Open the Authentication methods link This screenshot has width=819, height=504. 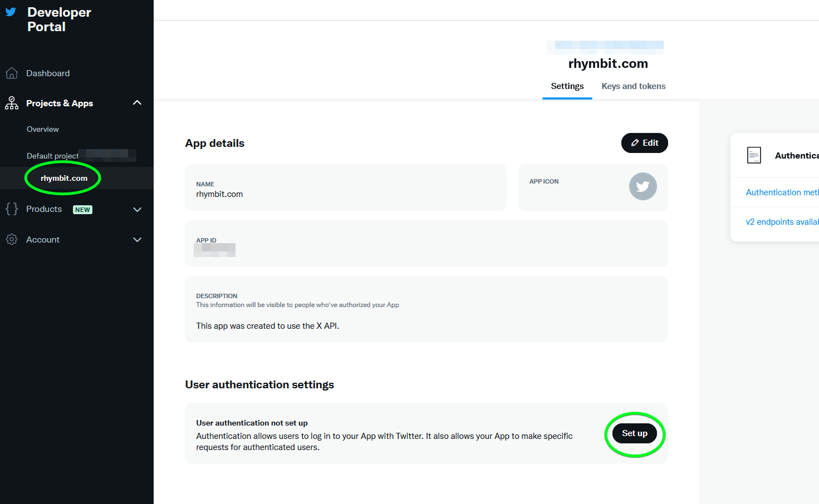(782, 192)
